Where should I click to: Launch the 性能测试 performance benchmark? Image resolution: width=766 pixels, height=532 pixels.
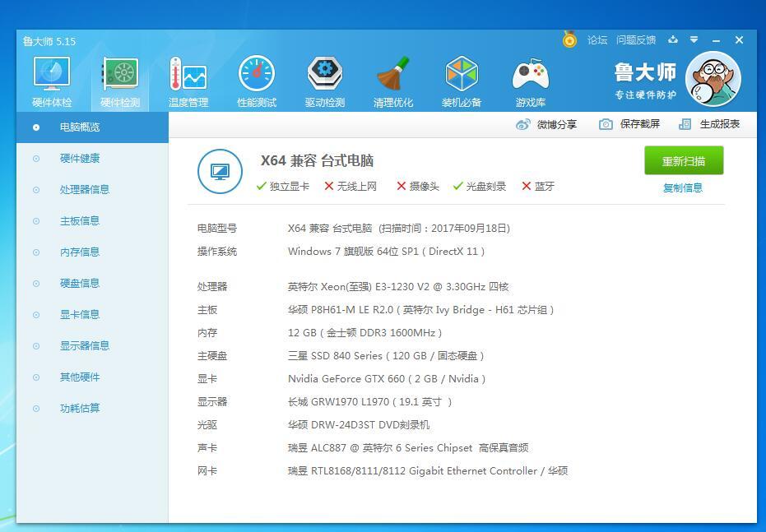[257, 80]
